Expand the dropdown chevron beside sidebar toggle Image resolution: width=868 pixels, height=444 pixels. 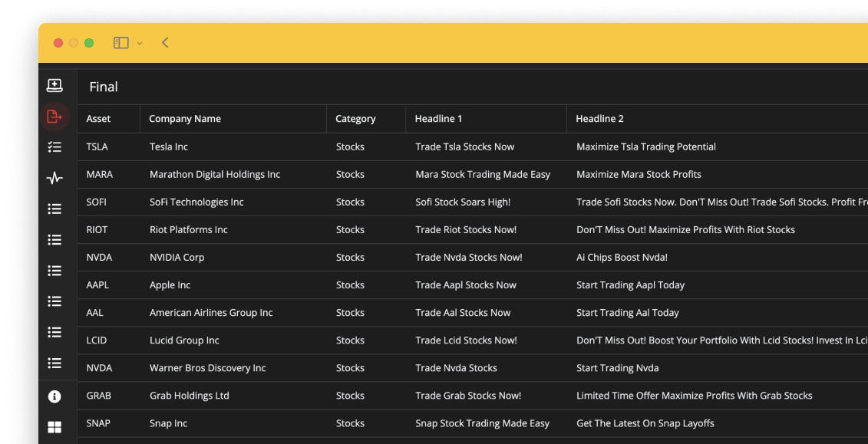point(140,43)
